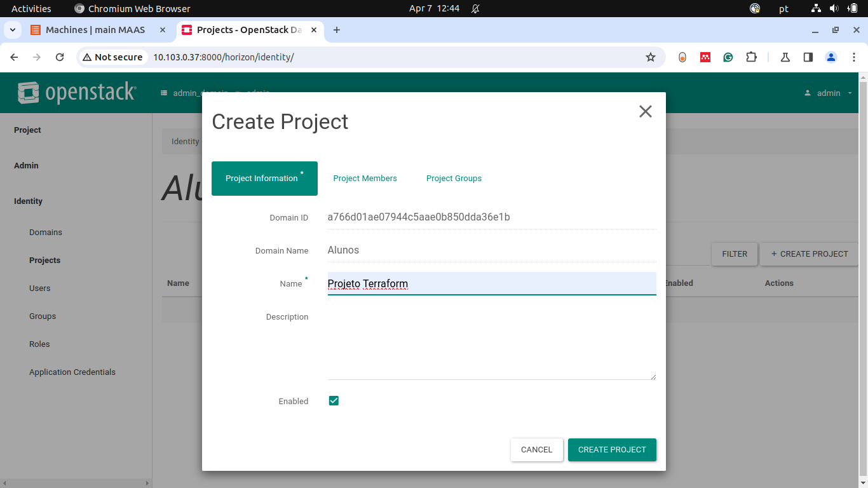Click the sidebar horizontal scrollbar
This screenshot has width=868, height=488.
(76, 483)
